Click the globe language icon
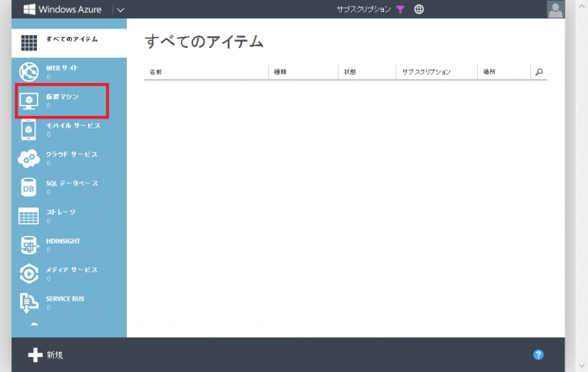Screen dimensions: 588x372 [419, 9]
